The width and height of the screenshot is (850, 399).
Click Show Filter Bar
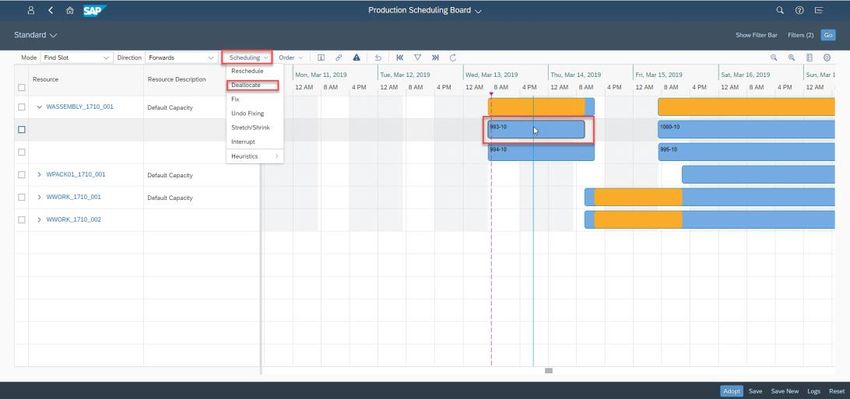click(x=756, y=35)
